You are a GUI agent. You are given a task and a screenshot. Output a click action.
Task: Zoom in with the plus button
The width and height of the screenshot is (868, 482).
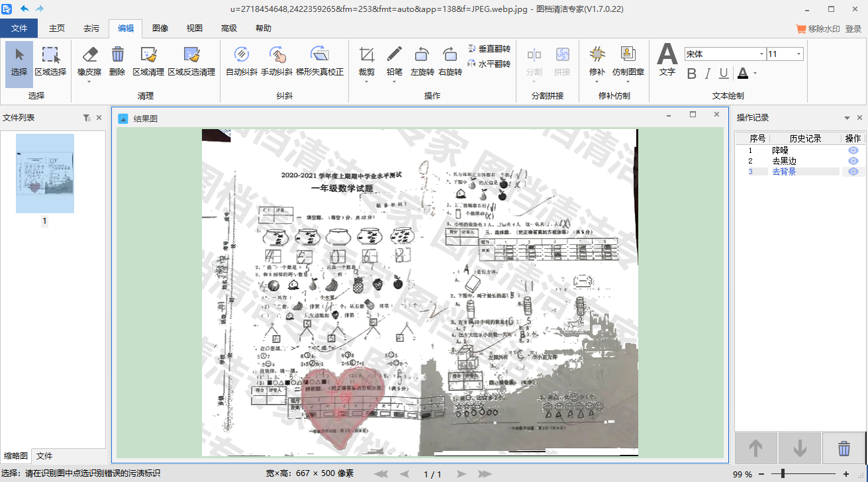pyautogui.click(x=845, y=474)
